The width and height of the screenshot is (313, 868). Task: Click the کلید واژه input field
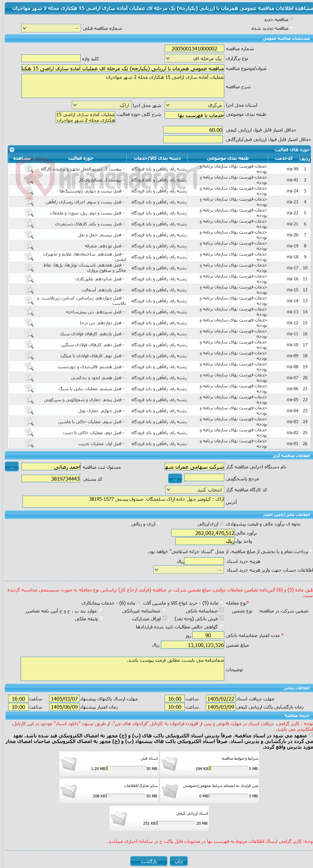(x=51, y=58)
